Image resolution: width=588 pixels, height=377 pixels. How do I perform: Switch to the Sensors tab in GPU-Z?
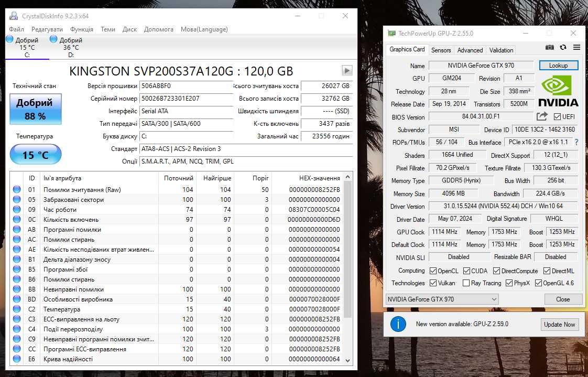[441, 50]
